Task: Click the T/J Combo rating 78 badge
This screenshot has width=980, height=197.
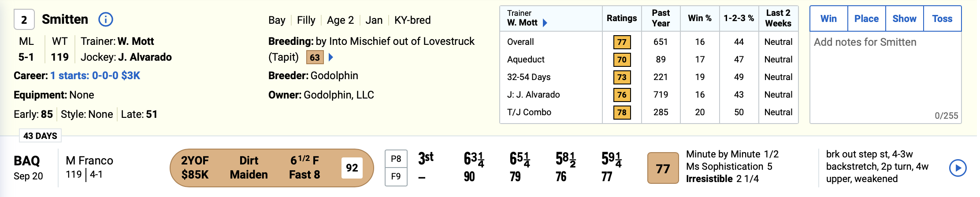Action: tap(622, 113)
